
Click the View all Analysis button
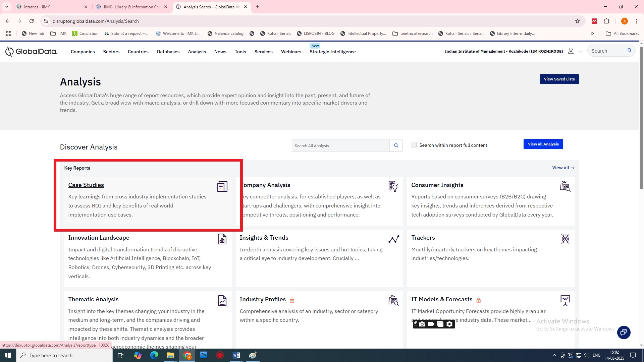(543, 144)
